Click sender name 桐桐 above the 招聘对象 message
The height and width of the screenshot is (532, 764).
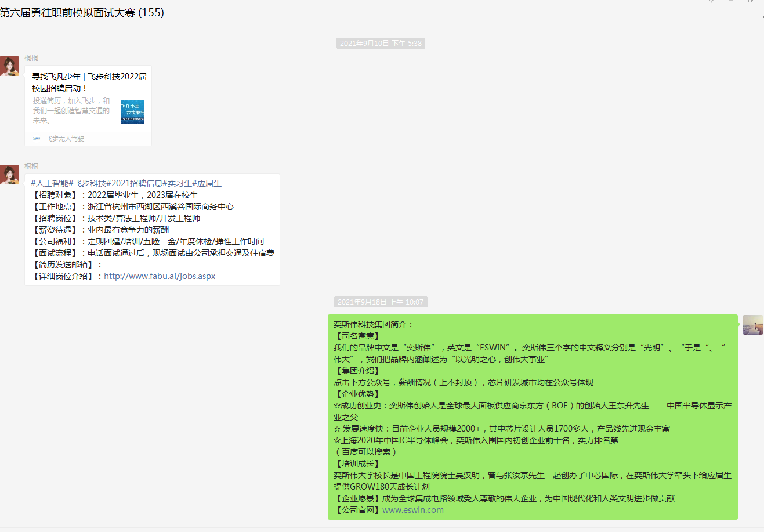point(31,166)
